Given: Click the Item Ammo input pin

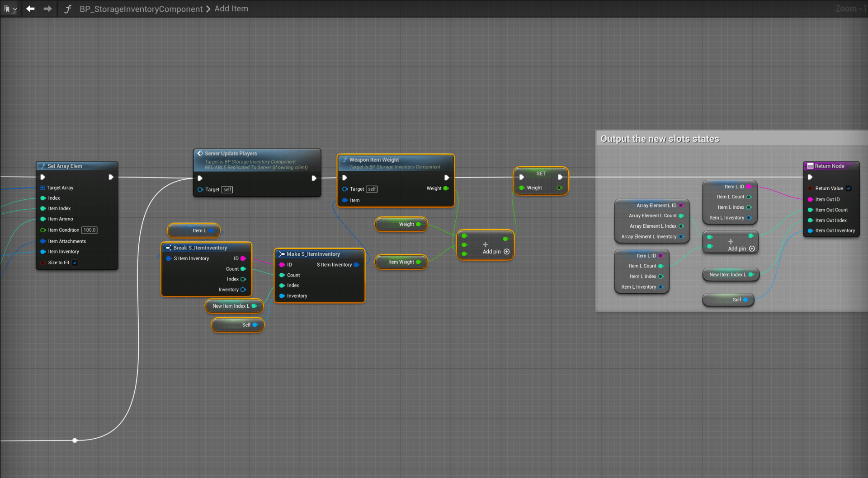Looking at the screenshot, I should point(43,219).
